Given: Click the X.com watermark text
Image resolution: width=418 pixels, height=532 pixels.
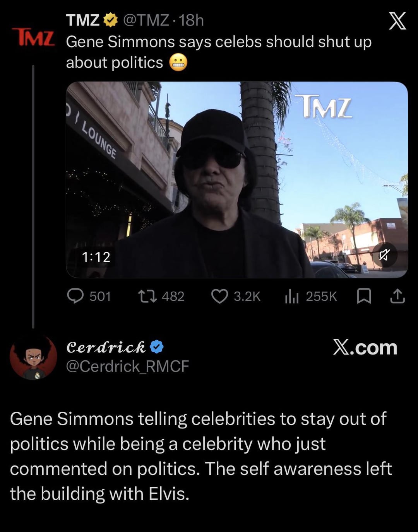Looking at the screenshot, I should [365, 348].
